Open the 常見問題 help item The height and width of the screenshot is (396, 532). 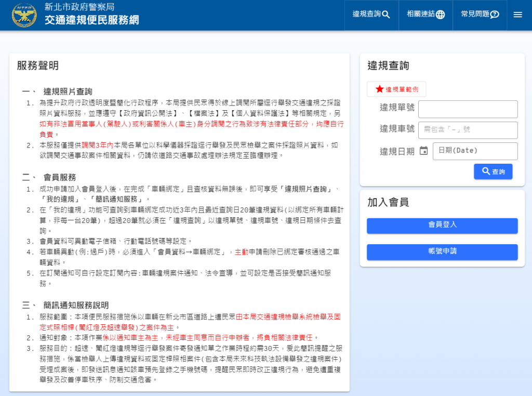[480, 15]
